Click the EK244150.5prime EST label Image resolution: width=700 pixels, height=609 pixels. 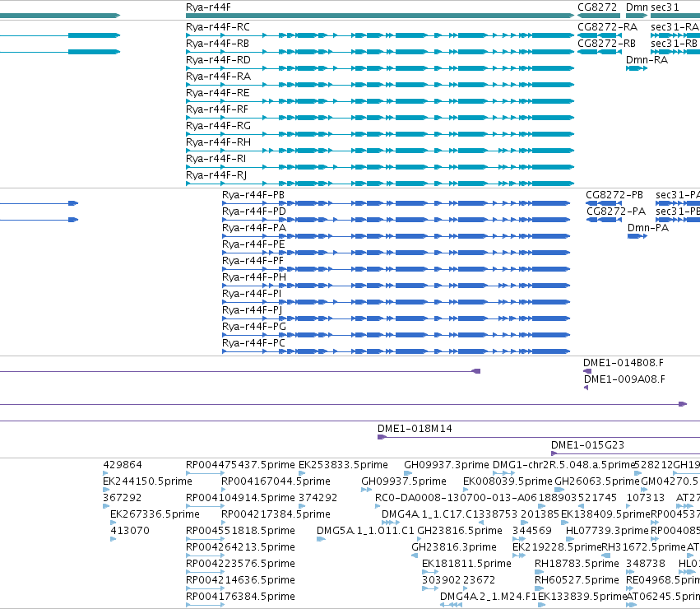coord(147,481)
